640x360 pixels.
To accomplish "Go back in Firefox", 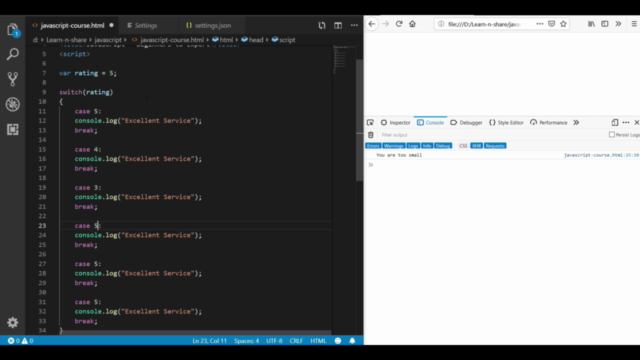I will click(x=372, y=24).
